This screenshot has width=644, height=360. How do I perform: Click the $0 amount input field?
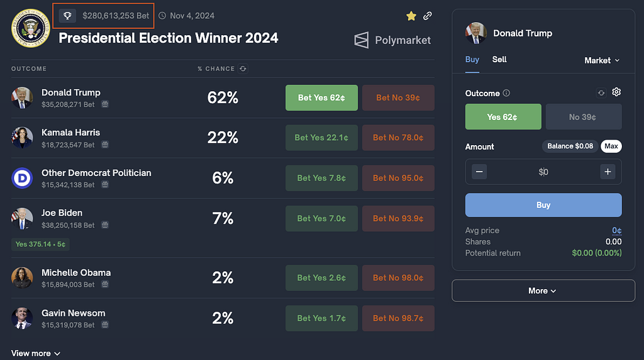pyautogui.click(x=543, y=172)
